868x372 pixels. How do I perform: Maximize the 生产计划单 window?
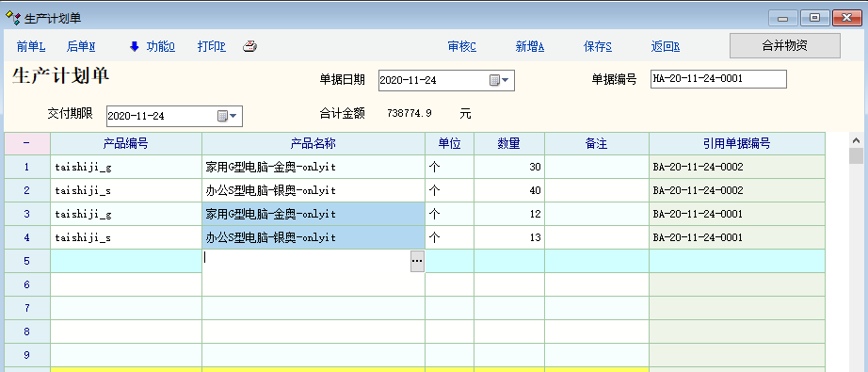pyautogui.click(x=815, y=18)
